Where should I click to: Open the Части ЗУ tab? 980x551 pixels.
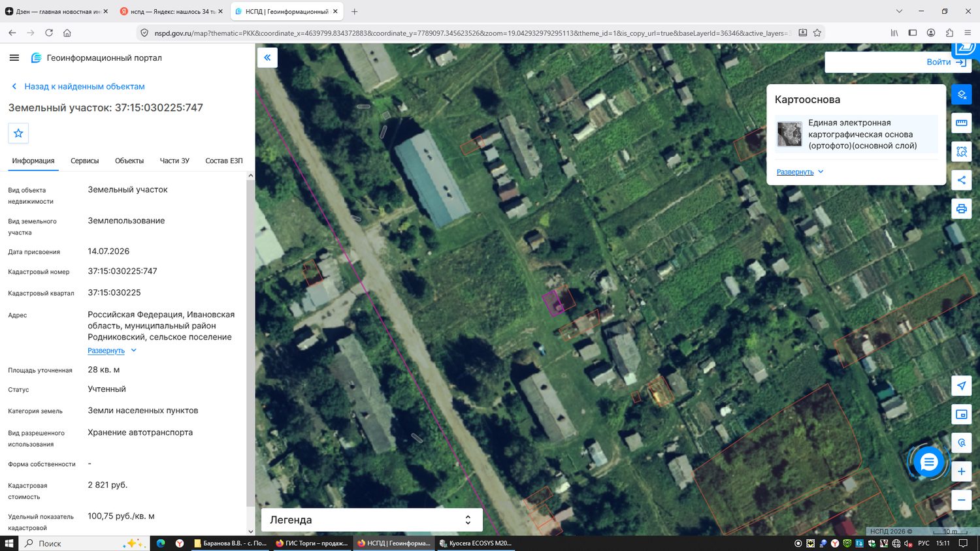[x=174, y=161]
